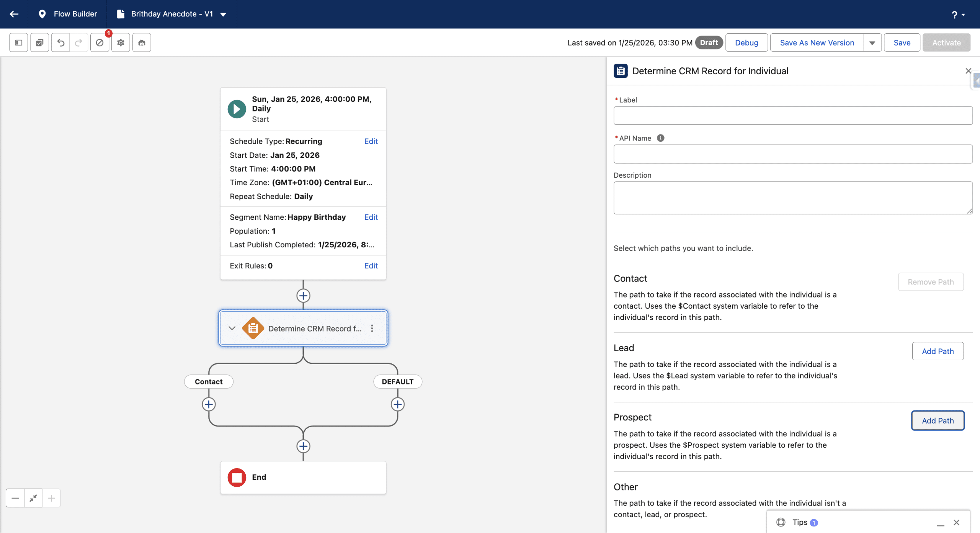Open flow settings gear icon
980x533 pixels.
click(121, 43)
